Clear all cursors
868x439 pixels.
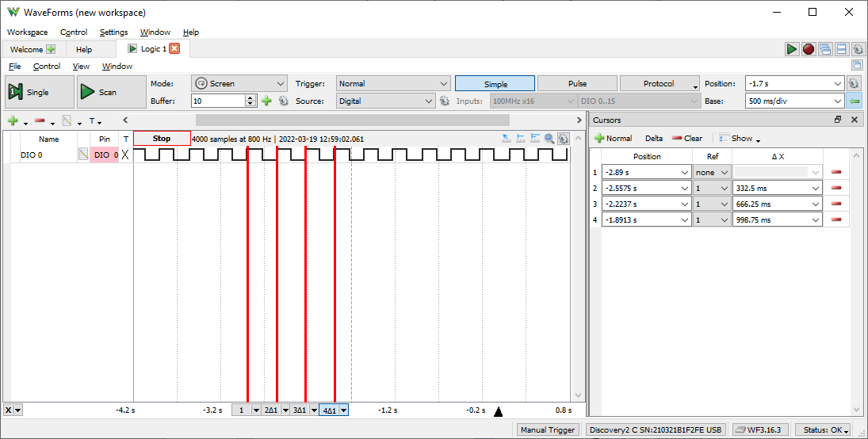pos(687,139)
